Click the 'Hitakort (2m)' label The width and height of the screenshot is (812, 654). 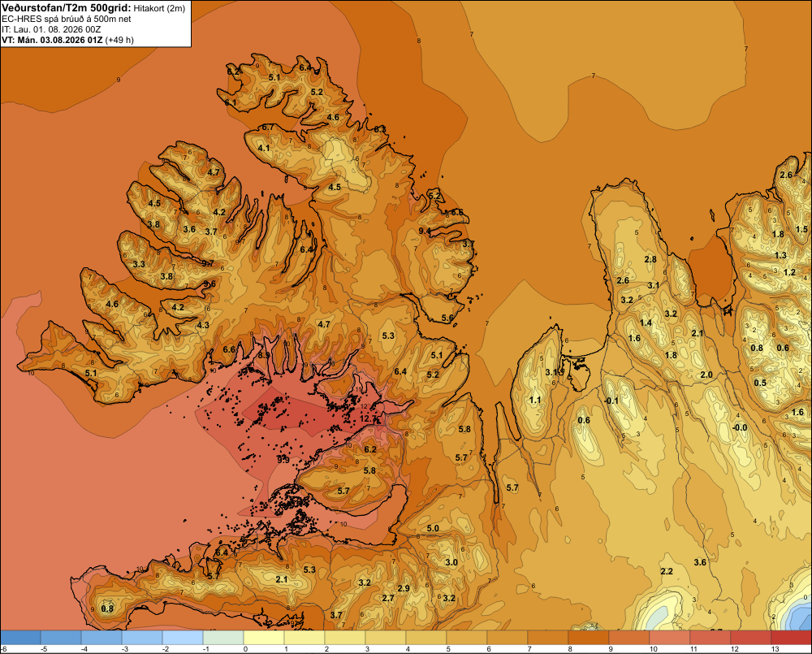point(159,8)
